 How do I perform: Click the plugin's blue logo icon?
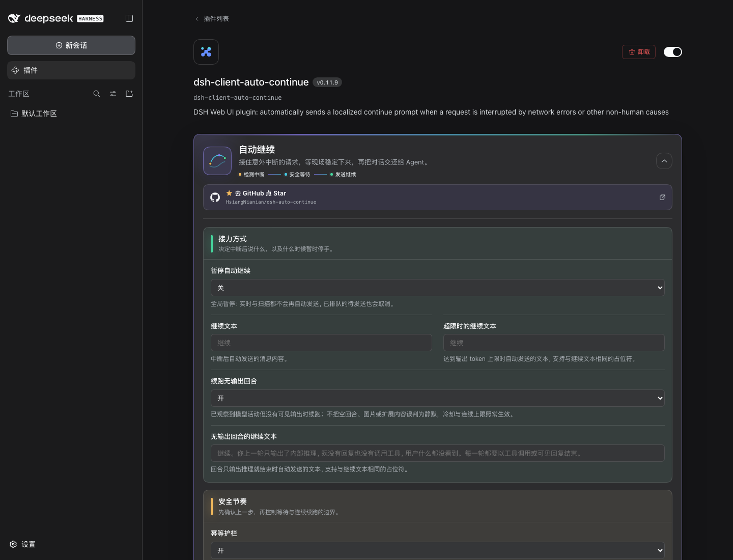click(206, 52)
